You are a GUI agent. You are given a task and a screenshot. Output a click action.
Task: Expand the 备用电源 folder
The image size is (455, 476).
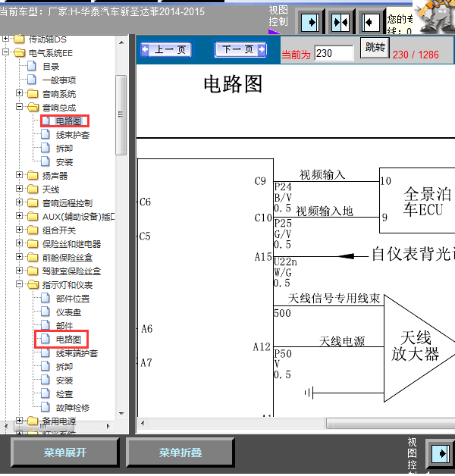[x=20, y=421]
